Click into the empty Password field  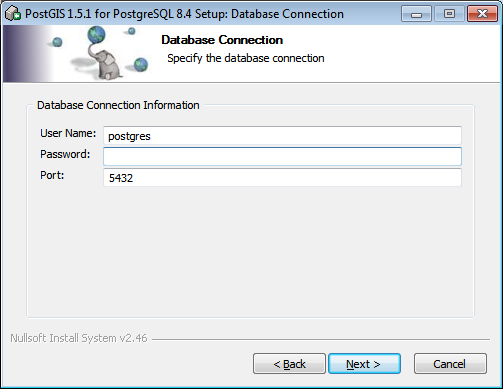[x=282, y=156]
